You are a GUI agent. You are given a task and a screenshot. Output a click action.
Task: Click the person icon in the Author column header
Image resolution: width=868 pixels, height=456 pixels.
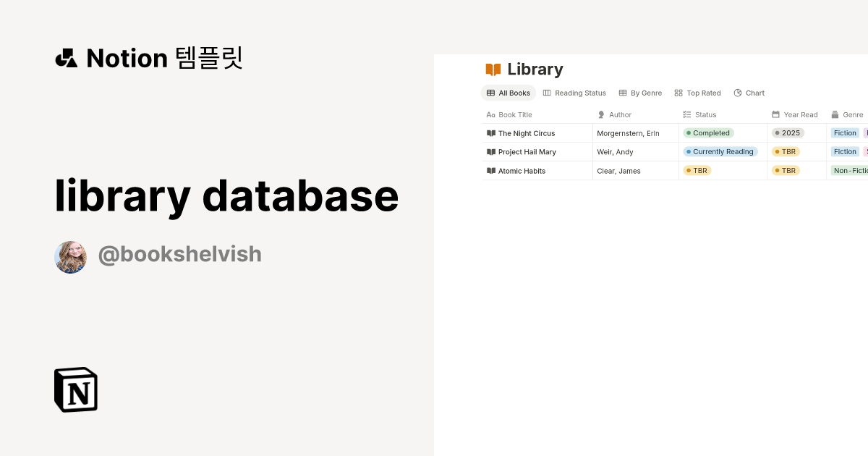[x=600, y=114]
